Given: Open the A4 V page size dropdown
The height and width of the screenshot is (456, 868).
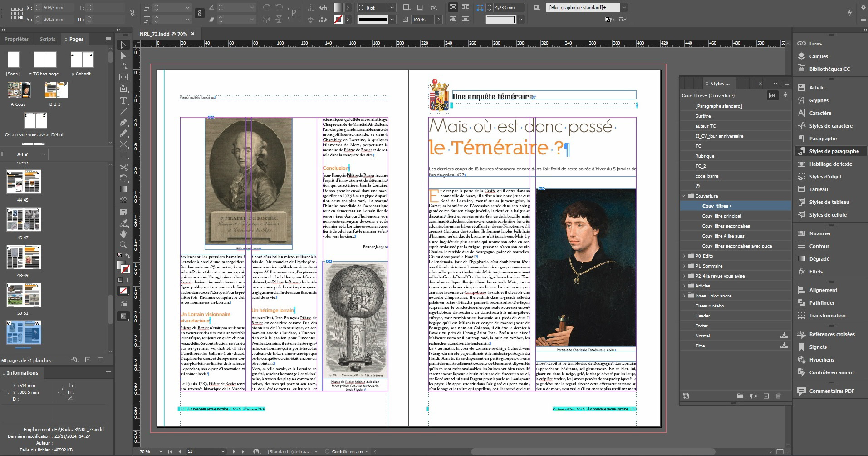Looking at the screenshot, I should 44,154.
